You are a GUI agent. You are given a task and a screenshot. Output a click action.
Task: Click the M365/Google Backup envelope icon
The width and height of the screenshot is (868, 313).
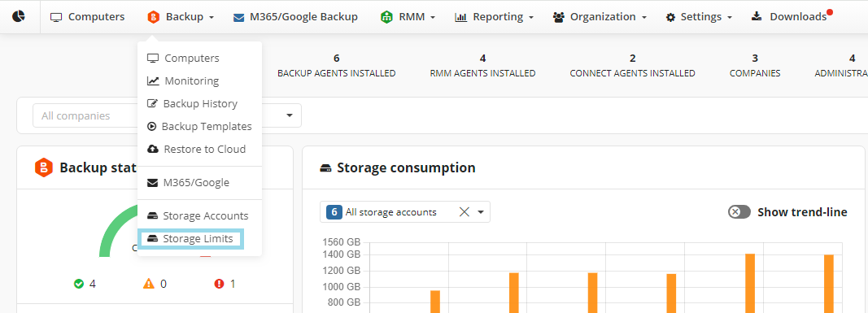pos(238,17)
